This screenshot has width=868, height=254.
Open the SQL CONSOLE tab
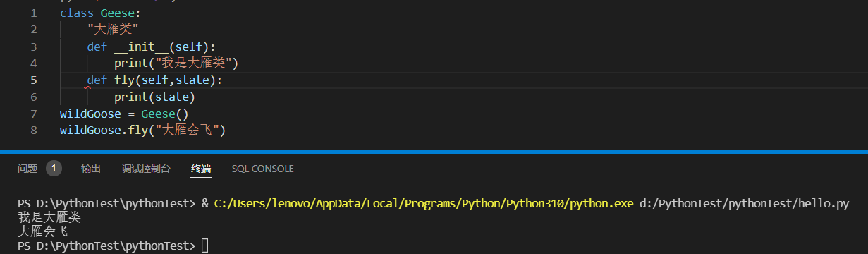(262, 169)
